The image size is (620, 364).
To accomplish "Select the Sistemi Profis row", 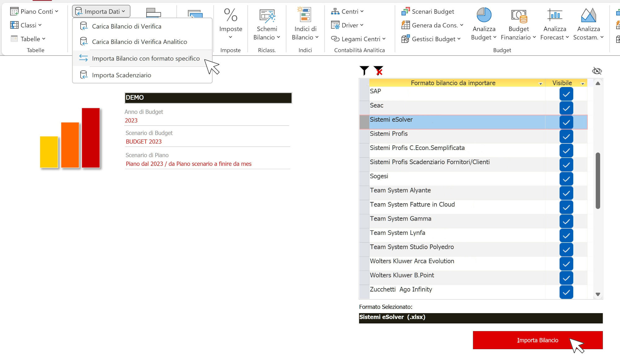I will (x=473, y=136).
